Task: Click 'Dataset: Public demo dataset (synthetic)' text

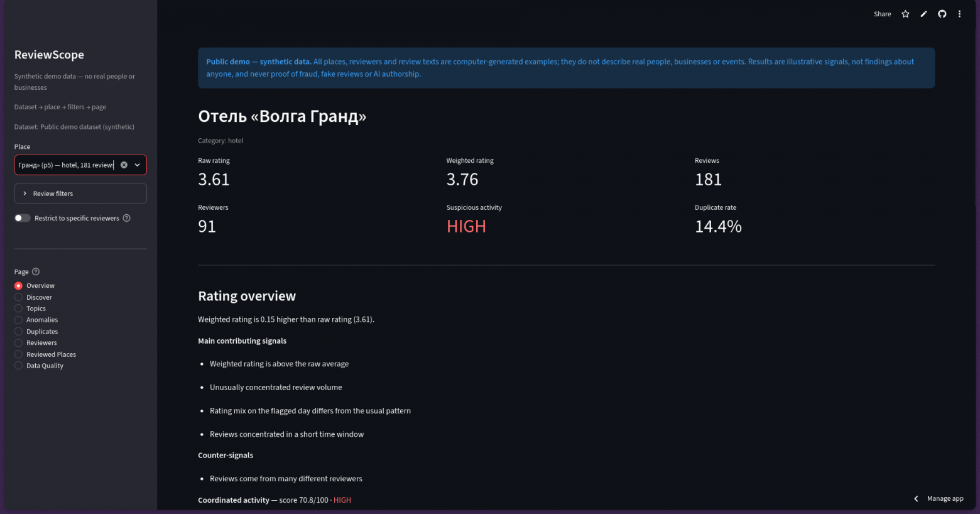Action: [74, 127]
